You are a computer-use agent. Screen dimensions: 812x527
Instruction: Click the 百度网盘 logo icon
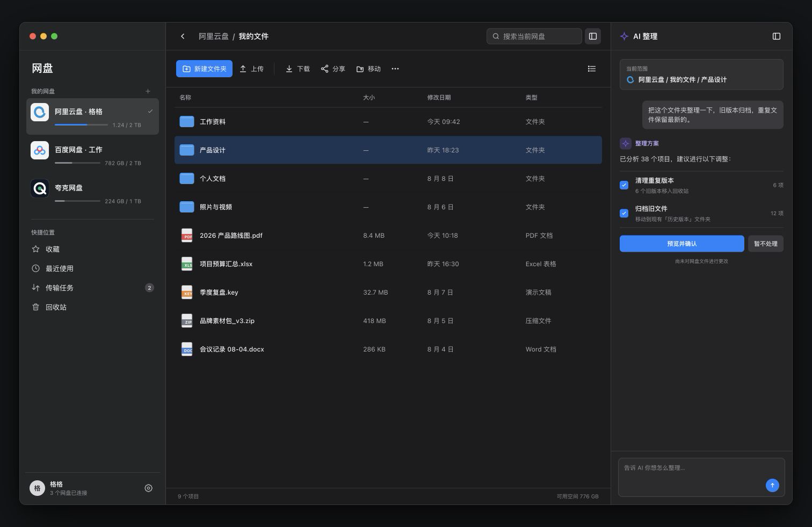[x=40, y=150]
